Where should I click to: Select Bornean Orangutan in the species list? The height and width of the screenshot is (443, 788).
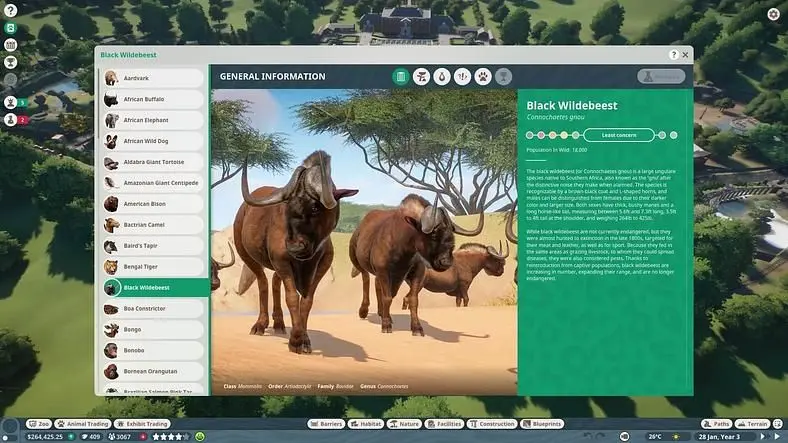[153, 372]
